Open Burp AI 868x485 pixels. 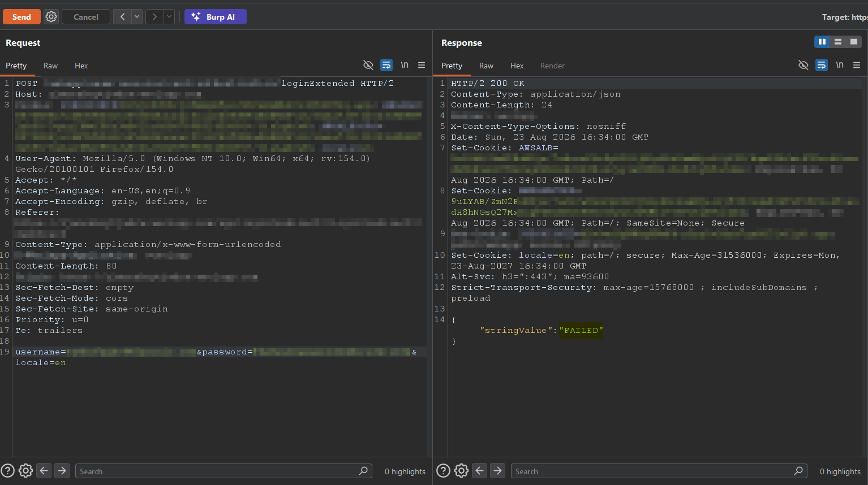pos(216,17)
